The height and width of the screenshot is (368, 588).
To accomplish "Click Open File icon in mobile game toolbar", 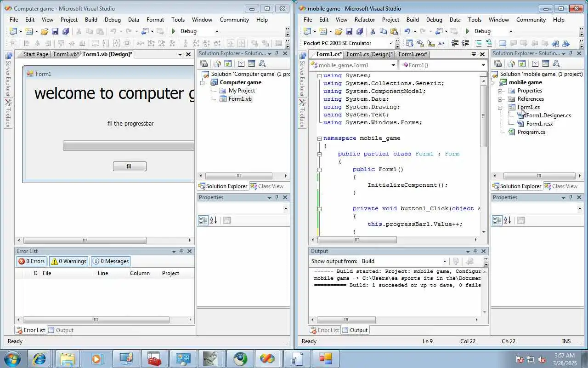I will coord(338,31).
